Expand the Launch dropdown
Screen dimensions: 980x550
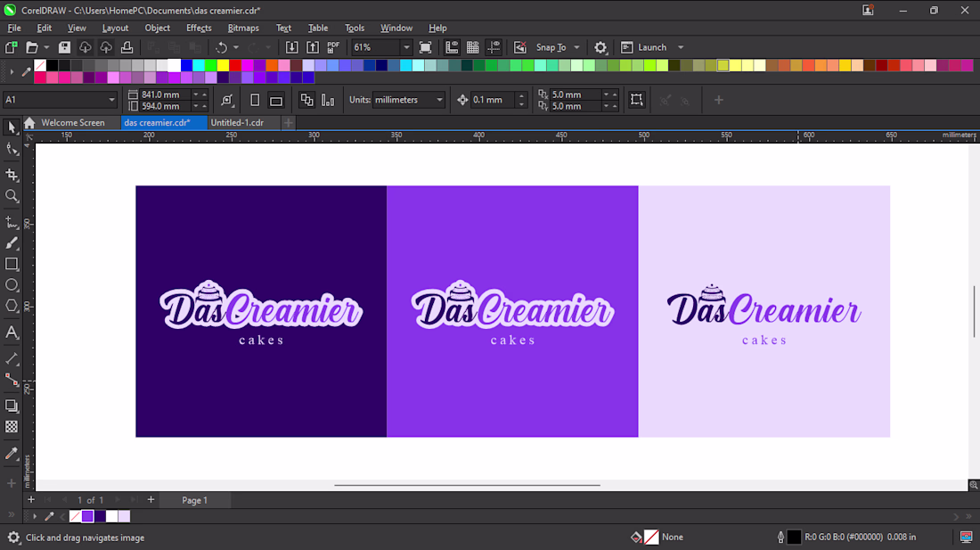point(681,47)
